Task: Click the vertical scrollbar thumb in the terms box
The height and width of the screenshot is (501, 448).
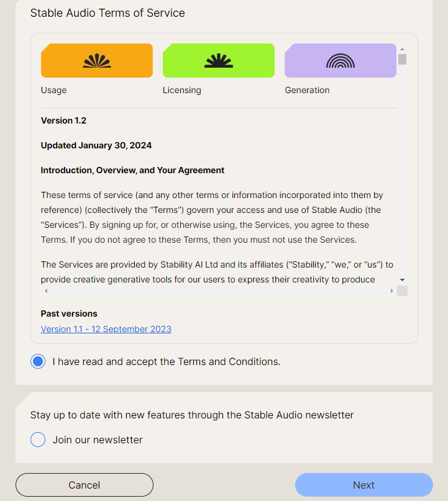Action: (x=402, y=60)
